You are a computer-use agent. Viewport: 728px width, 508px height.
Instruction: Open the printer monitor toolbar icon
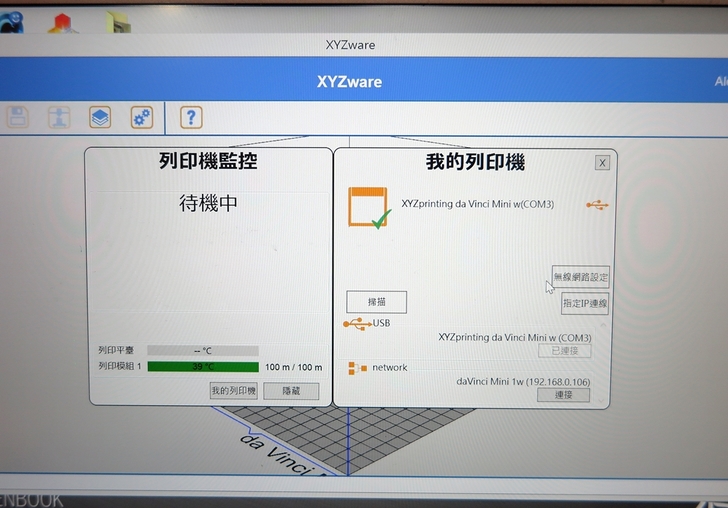tap(59, 117)
